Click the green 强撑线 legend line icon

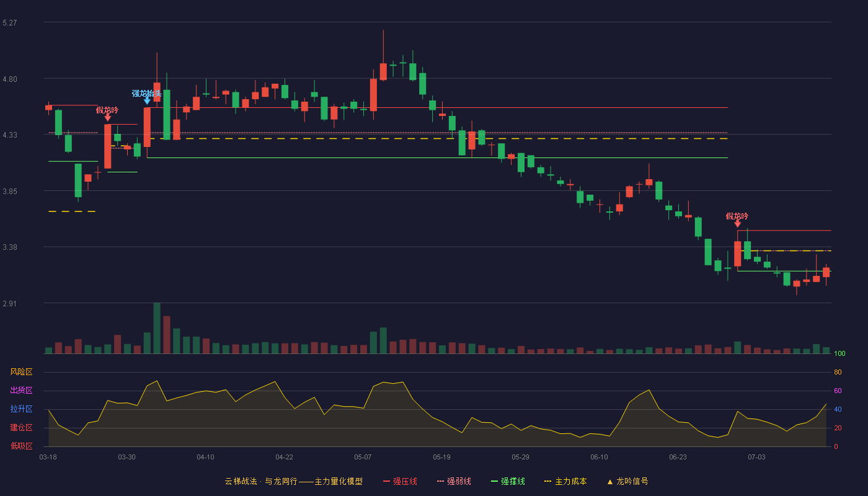[494, 481]
